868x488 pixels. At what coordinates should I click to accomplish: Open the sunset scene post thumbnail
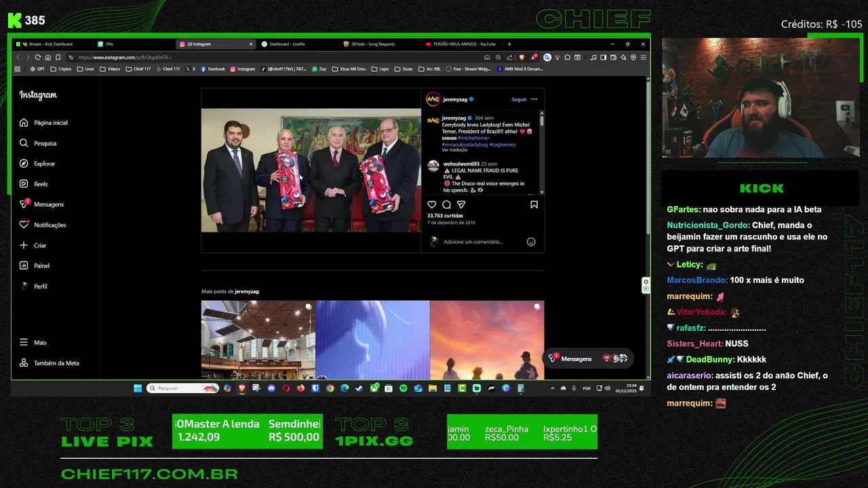coord(487,340)
